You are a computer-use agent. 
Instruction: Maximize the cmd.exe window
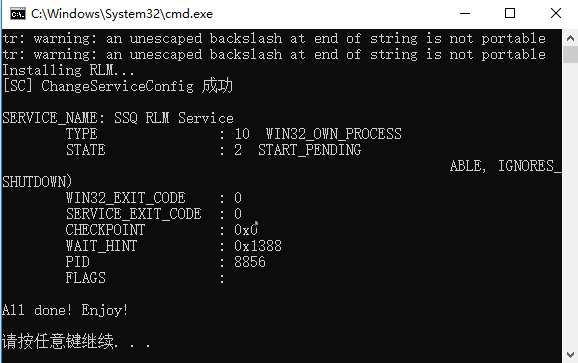pos(510,14)
